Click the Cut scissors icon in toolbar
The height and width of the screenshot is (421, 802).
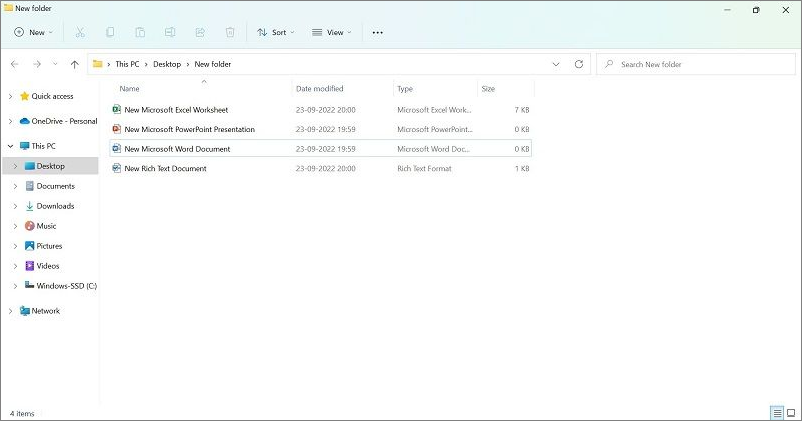(80, 32)
